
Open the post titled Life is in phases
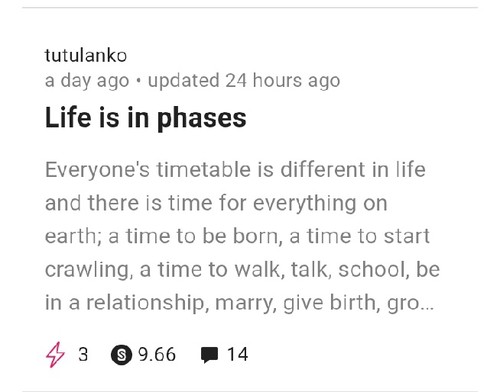point(146,117)
